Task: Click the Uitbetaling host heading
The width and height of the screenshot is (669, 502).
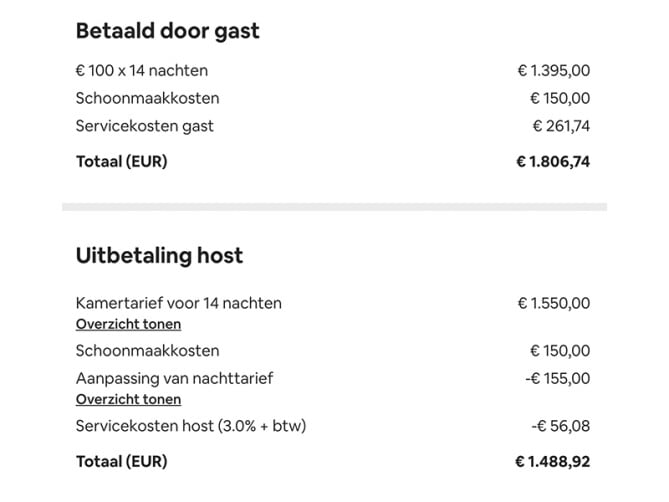Action: [159, 255]
